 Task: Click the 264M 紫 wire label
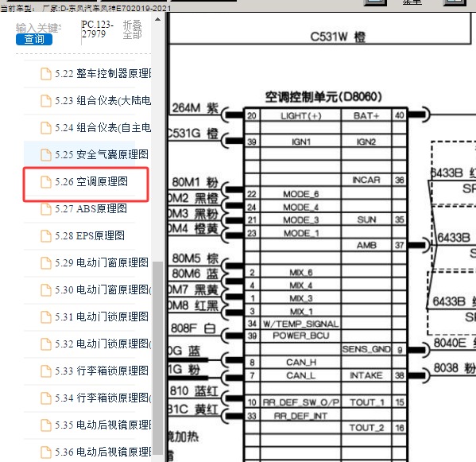(x=195, y=108)
